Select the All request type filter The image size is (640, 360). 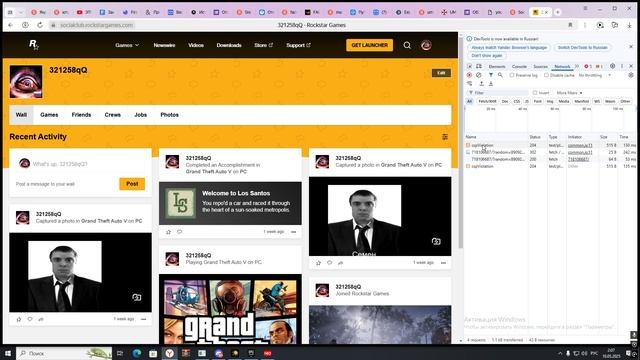tap(469, 101)
